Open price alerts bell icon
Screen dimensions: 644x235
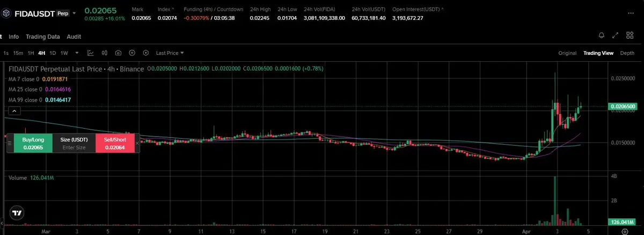pyautogui.click(x=602, y=35)
